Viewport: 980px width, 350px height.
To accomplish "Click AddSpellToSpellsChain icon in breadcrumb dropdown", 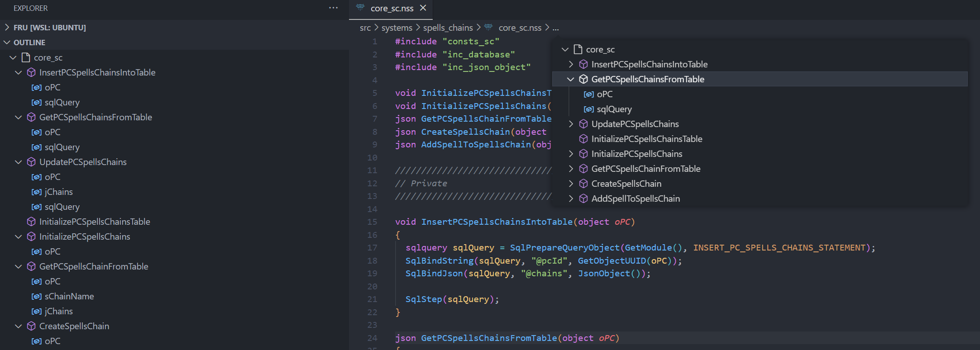I will pos(583,199).
